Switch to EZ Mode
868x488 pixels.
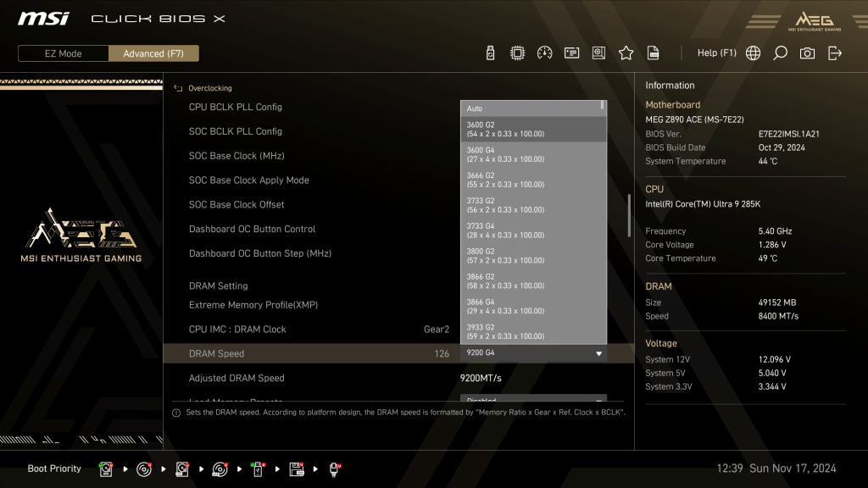point(63,53)
